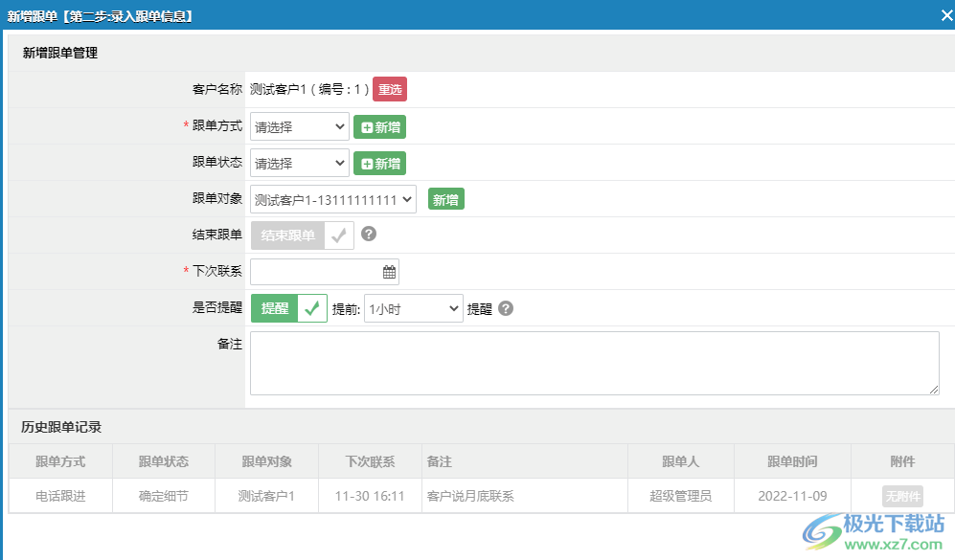Select 客户说月底联系 remark cell

[x=525, y=496]
